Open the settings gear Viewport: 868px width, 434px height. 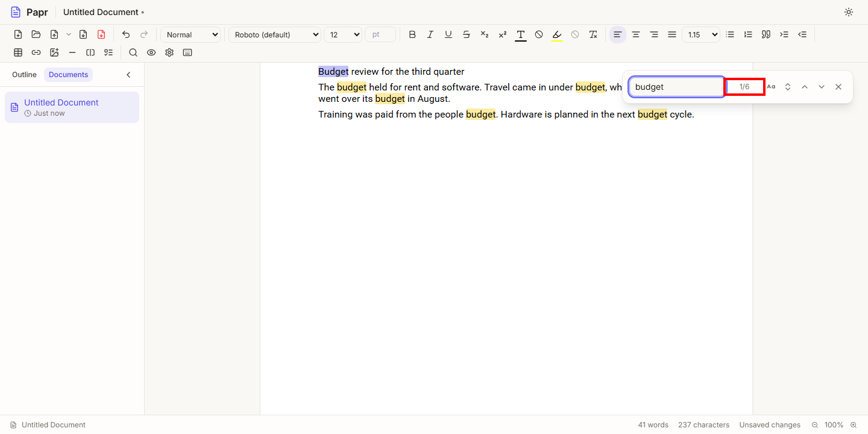point(169,52)
